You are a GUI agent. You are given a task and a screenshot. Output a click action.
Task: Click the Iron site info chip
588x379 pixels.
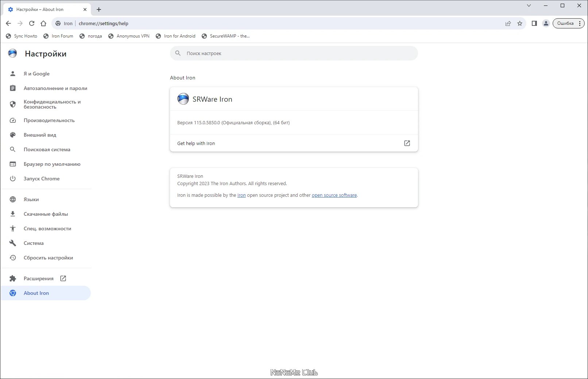click(x=64, y=23)
